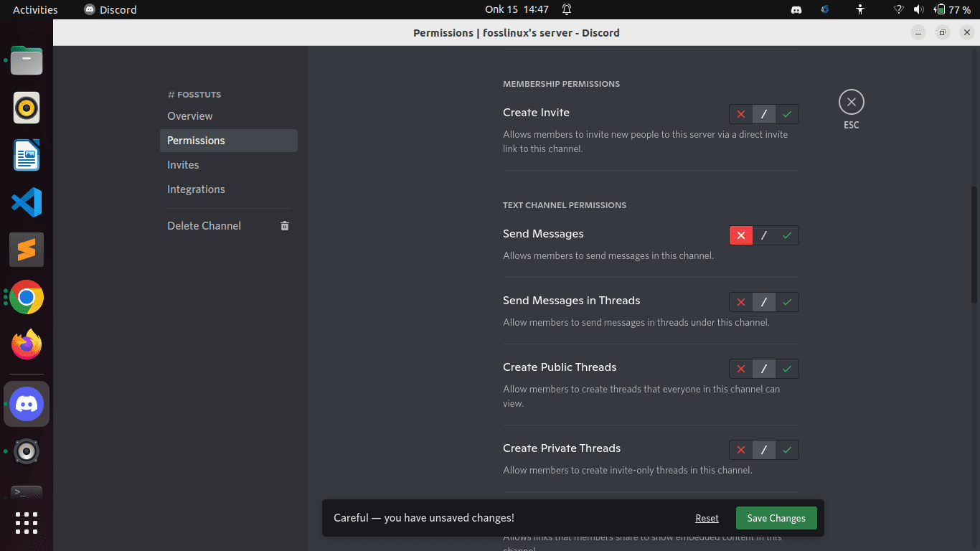Deny Send Messages in Threads

(741, 302)
